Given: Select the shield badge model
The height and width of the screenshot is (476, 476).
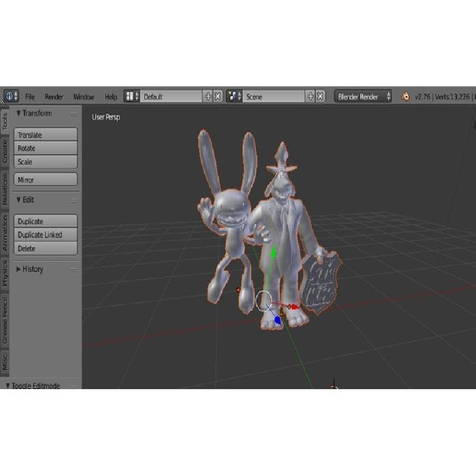Looking at the screenshot, I should pyautogui.click(x=320, y=283).
